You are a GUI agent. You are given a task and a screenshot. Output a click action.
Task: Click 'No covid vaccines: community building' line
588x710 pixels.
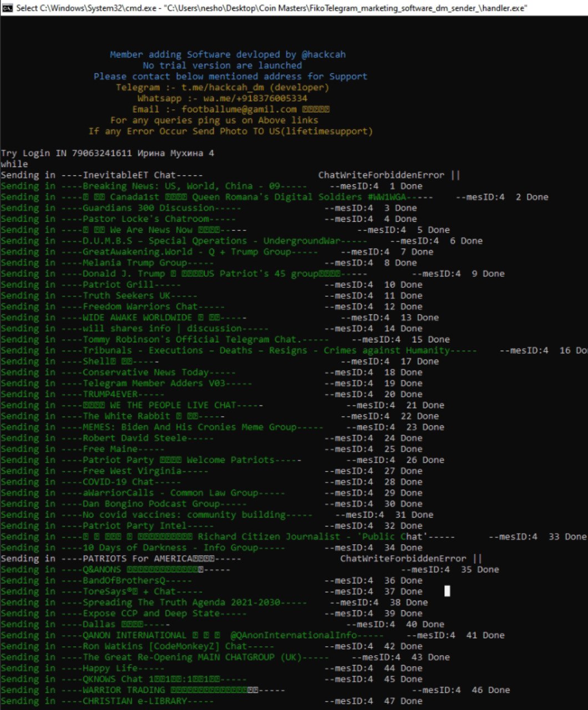point(217,515)
